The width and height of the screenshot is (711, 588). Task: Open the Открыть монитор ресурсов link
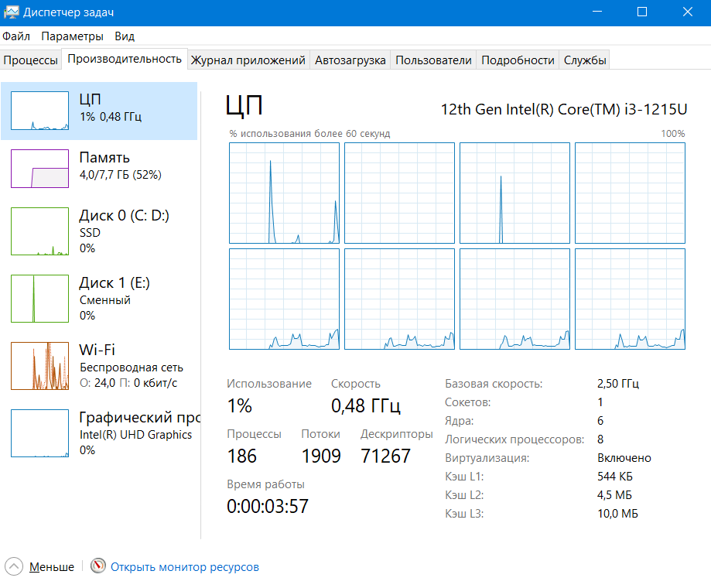click(185, 567)
